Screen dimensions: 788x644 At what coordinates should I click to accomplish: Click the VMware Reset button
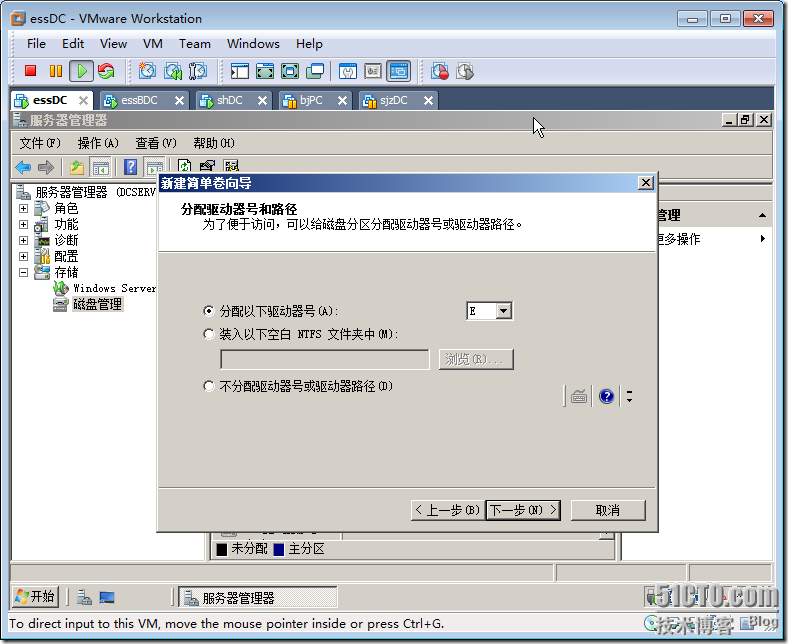(106, 71)
